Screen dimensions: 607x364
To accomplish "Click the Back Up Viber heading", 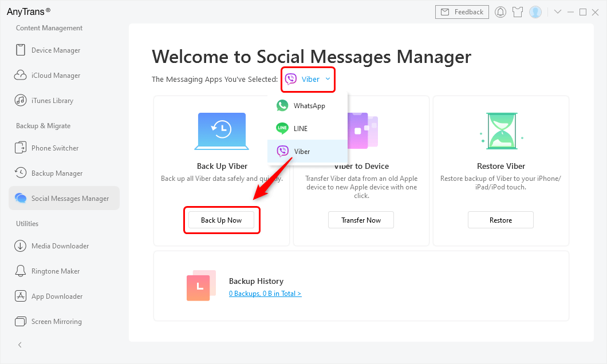I will [222, 166].
